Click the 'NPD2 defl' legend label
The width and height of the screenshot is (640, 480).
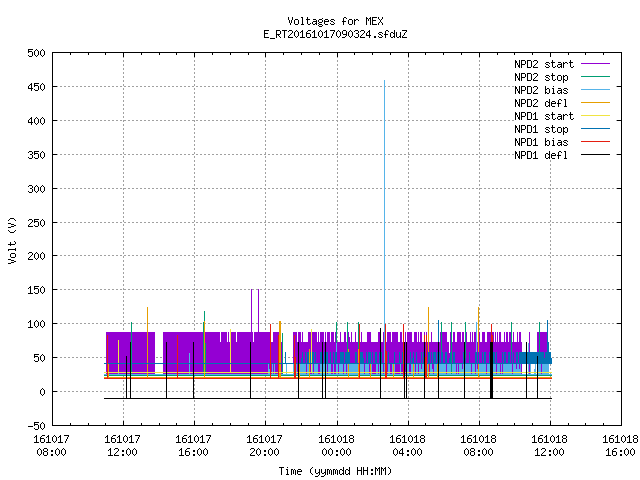541,103
